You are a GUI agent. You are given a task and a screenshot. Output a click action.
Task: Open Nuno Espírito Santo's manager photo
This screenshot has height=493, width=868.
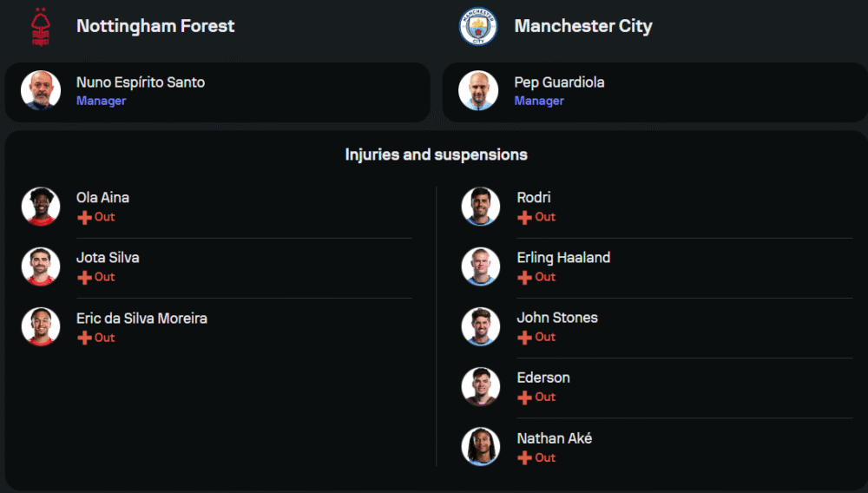click(41, 90)
